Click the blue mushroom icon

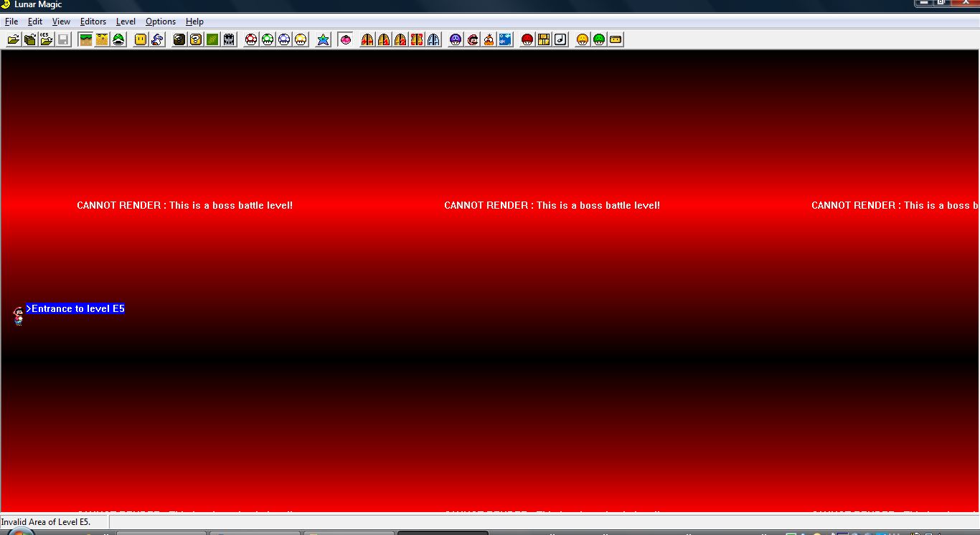click(284, 39)
